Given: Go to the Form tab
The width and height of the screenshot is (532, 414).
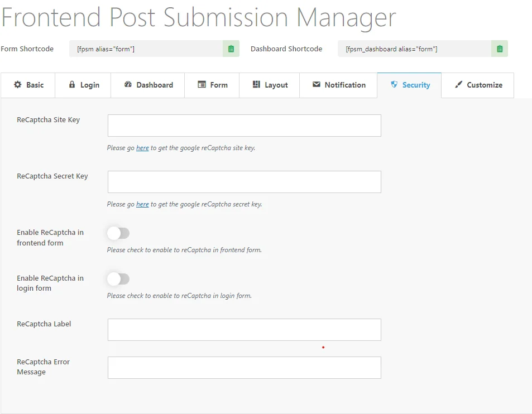Looking at the screenshot, I should pyautogui.click(x=212, y=85).
